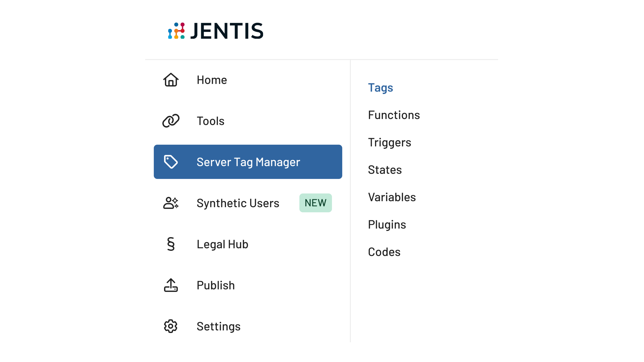This screenshot has height=362, width=644.
Task: Select Server Tag Manager in sidebar
Action: coord(248,162)
